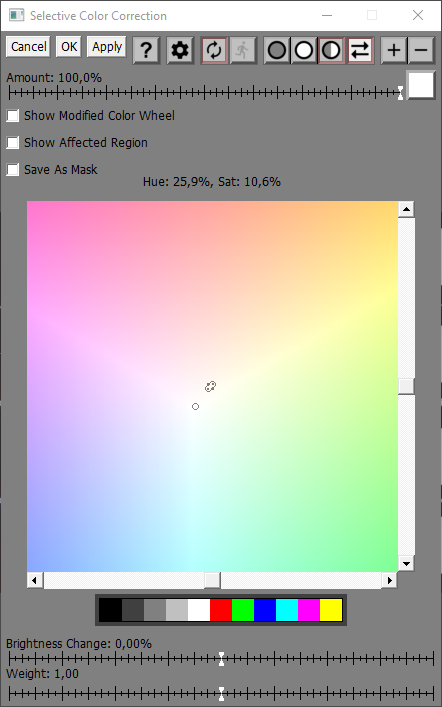Click the white circle icon
Image resolution: width=442 pixels, height=707 pixels.
tap(304, 50)
